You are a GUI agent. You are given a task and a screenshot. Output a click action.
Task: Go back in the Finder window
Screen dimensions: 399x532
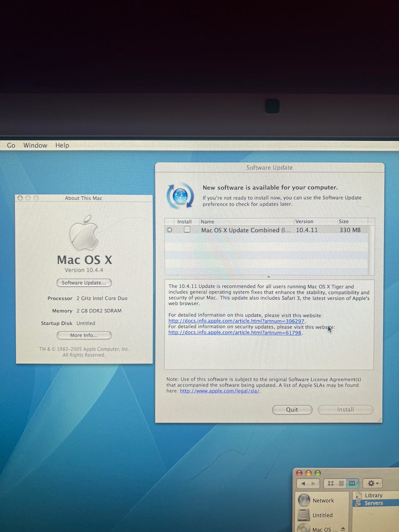(303, 483)
